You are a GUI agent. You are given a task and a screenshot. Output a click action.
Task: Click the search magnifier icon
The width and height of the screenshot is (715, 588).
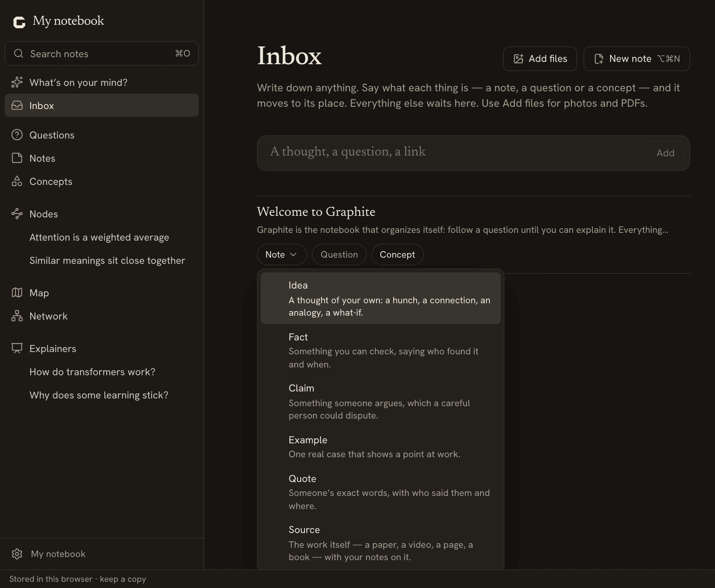pyautogui.click(x=19, y=53)
